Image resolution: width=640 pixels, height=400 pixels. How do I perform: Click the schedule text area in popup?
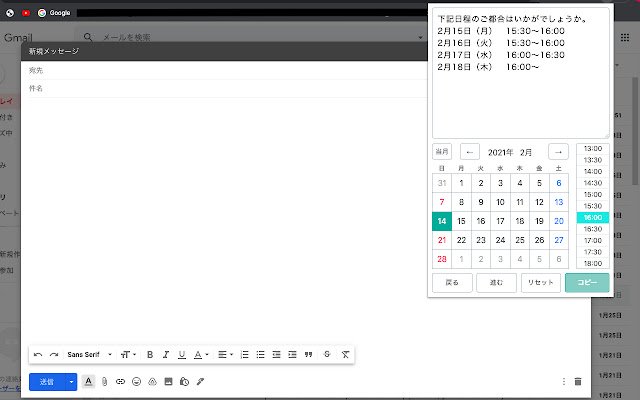pos(521,73)
